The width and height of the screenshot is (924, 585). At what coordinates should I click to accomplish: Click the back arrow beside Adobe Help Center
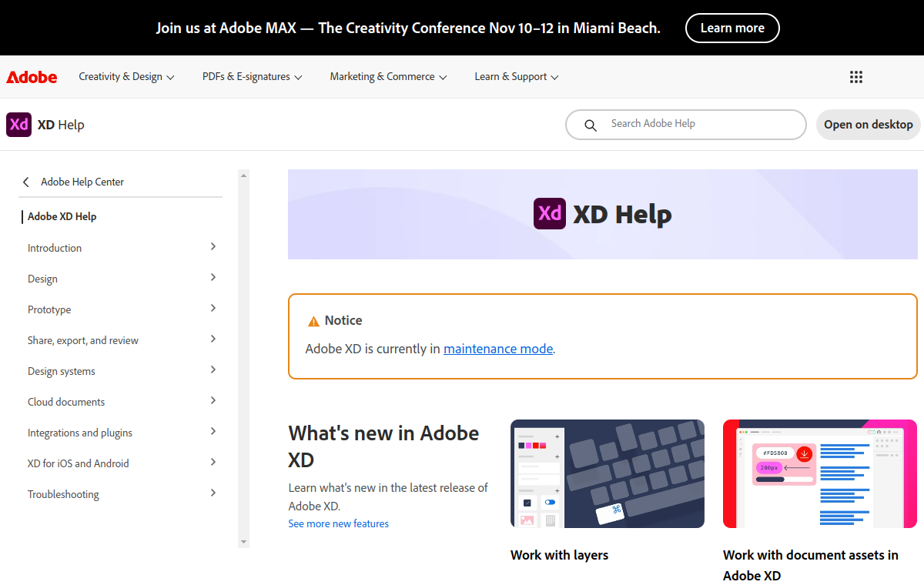[x=25, y=182]
